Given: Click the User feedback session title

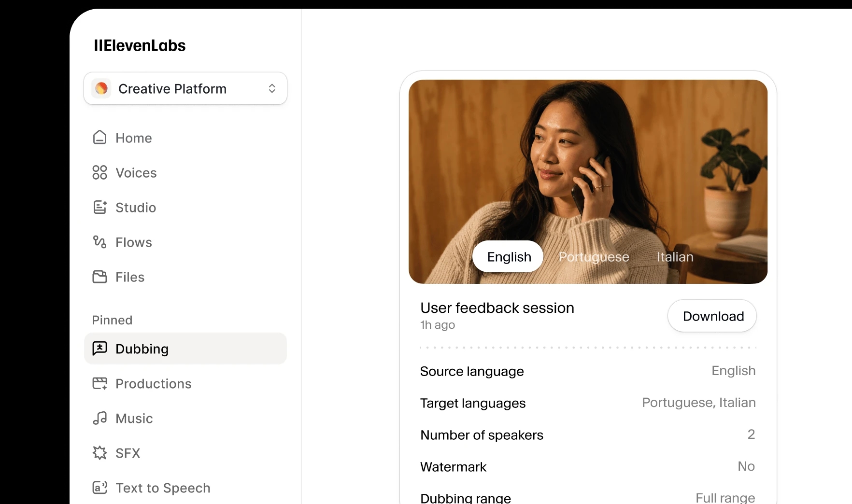Looking at the screenshot, I should point(497,308).
